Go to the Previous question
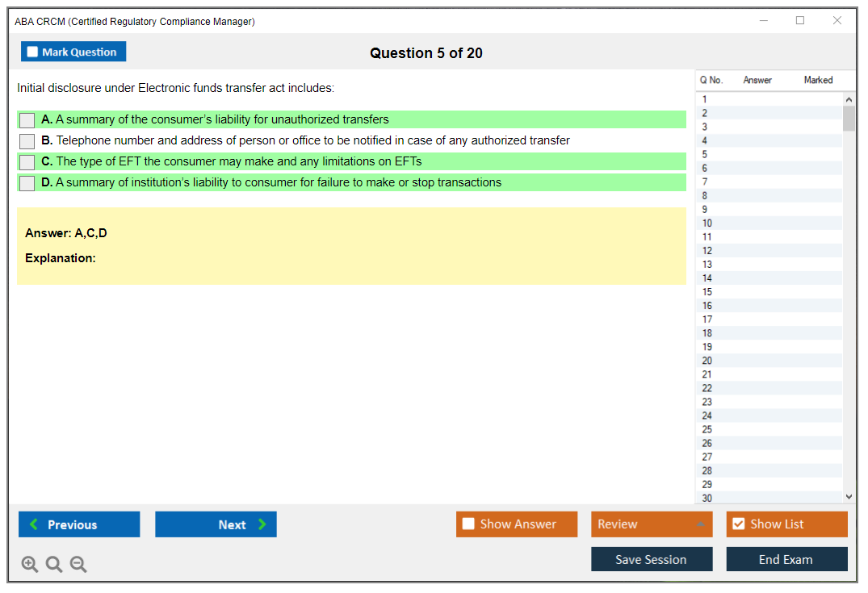 click(79, 524)
